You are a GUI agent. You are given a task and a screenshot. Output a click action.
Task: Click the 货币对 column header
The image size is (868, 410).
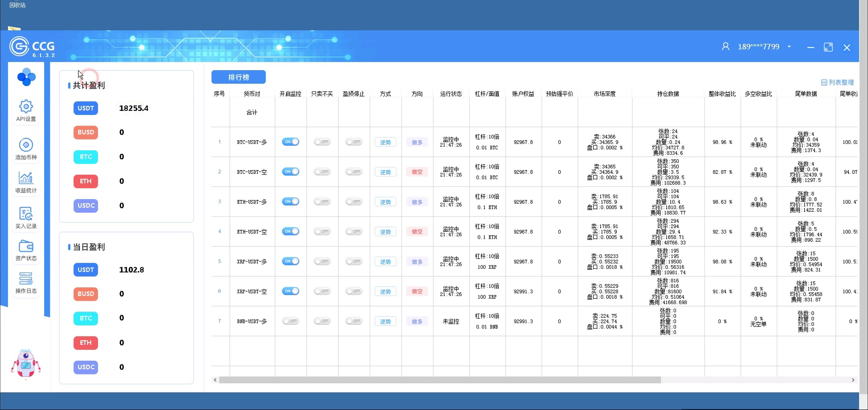point(252,94)
